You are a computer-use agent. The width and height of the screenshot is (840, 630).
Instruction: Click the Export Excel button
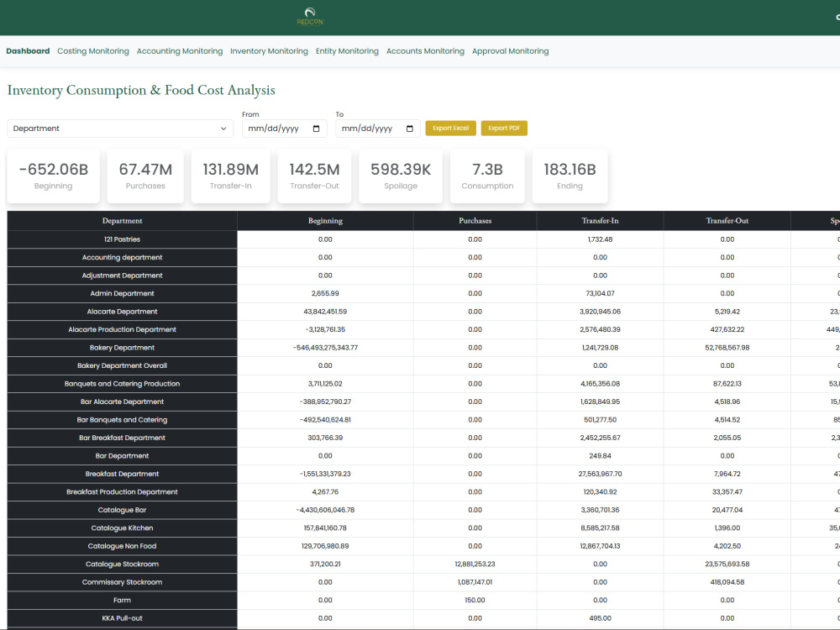pos(450,128)
